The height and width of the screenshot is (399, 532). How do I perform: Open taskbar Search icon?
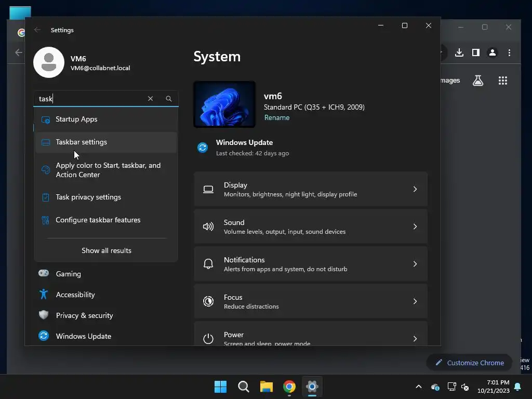tap(243, 387)
